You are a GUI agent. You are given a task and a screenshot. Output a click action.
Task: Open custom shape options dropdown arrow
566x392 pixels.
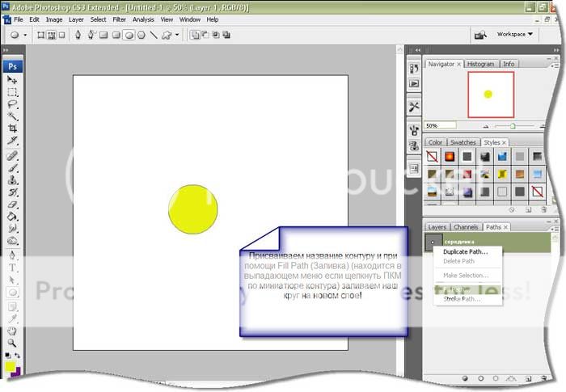(179, 36)
